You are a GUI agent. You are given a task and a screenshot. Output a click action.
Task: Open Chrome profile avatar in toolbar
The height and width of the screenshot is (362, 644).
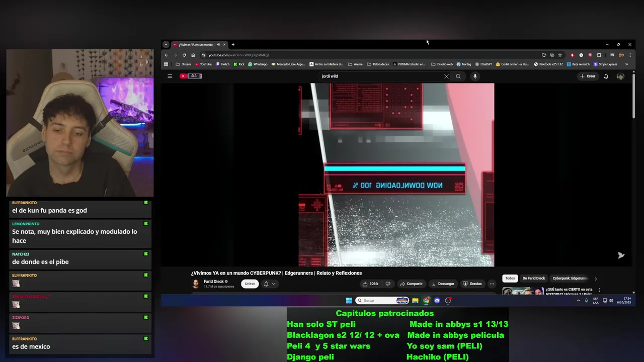point(621,55)
